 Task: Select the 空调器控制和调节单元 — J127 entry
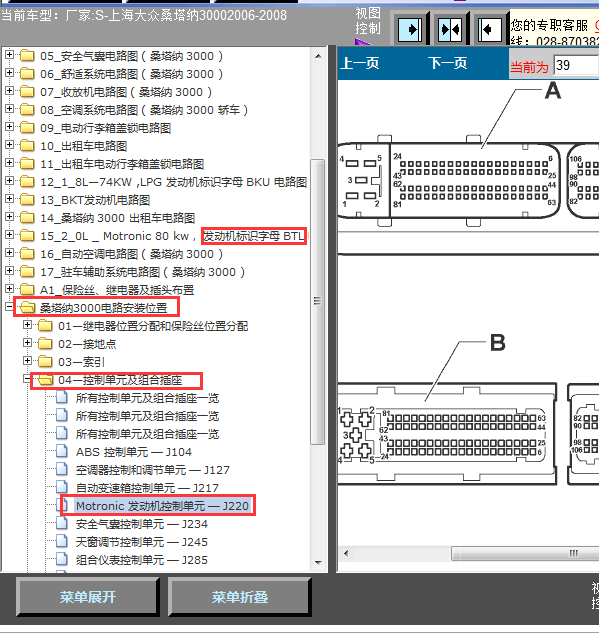(x=153, y=470)
